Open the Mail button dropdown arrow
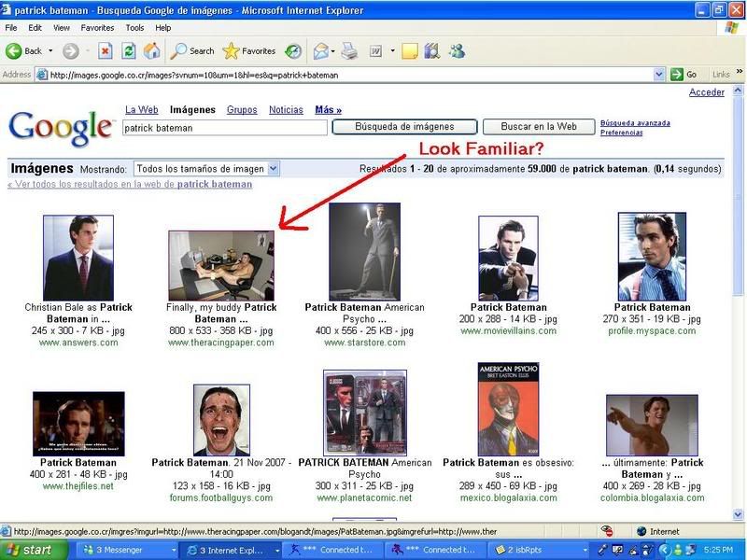 [x=332, y=51]
